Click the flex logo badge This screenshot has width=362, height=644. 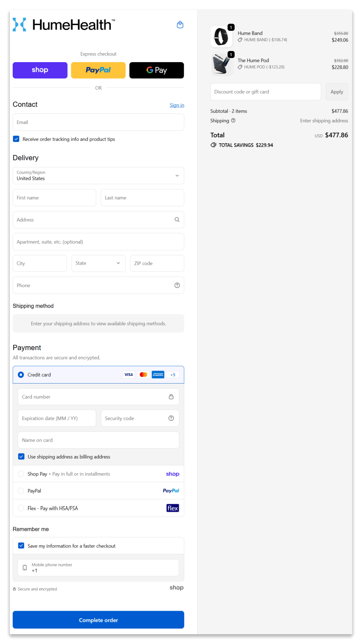[173, 508]
